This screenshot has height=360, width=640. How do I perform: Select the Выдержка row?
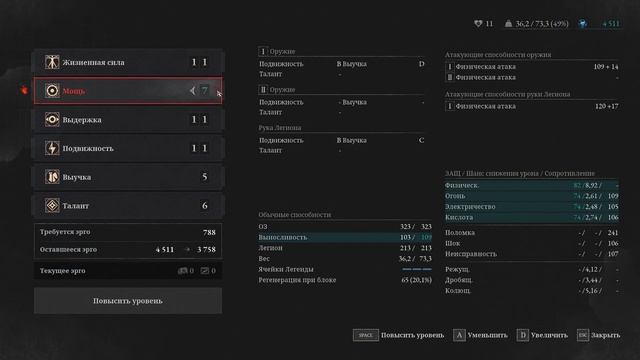click(128, 120)
